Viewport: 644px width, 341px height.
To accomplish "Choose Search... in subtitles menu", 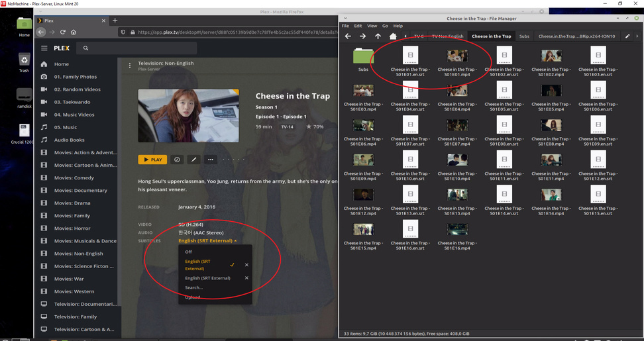I will 194,287.
